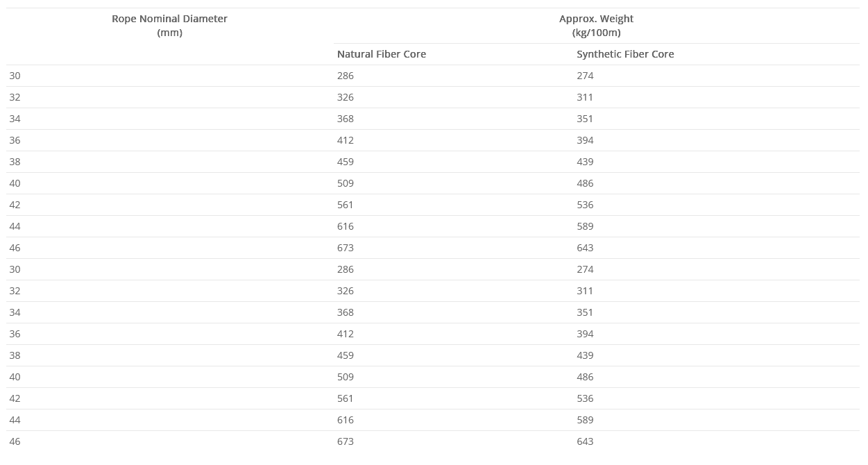
Task: Select diameter 30 in the first data row
Action: pyautogui.click(x=15, y=76)
